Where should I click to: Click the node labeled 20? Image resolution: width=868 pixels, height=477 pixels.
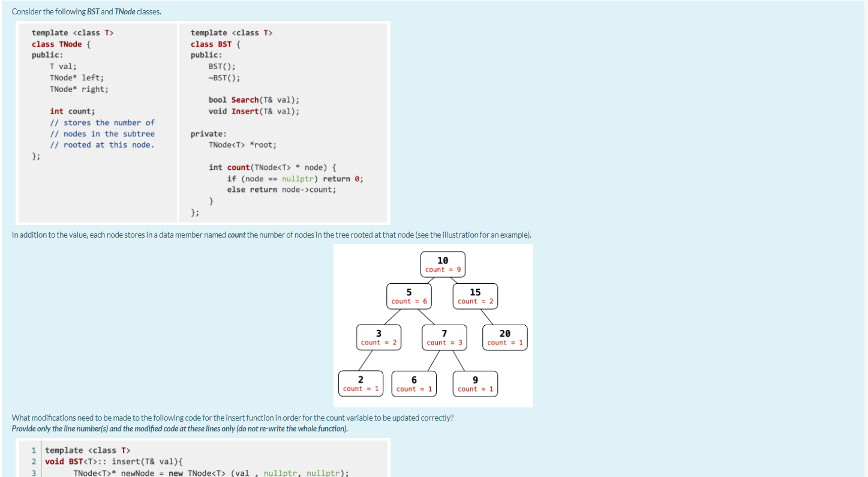504,337
